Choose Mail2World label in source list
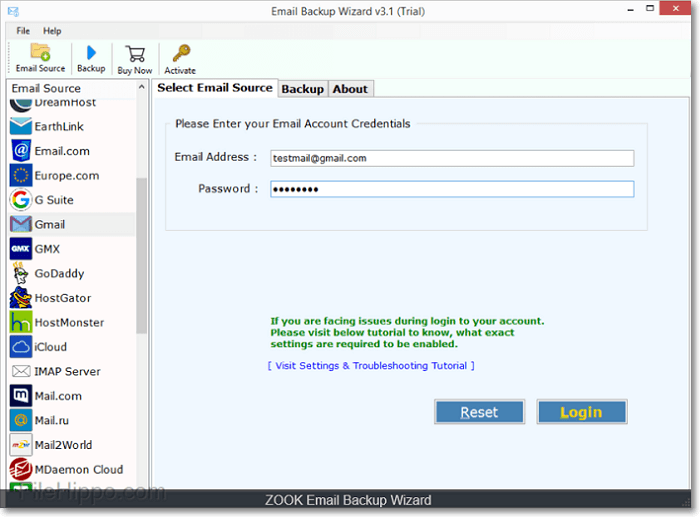This screenshot has width=700, height=517. (63, 445)
